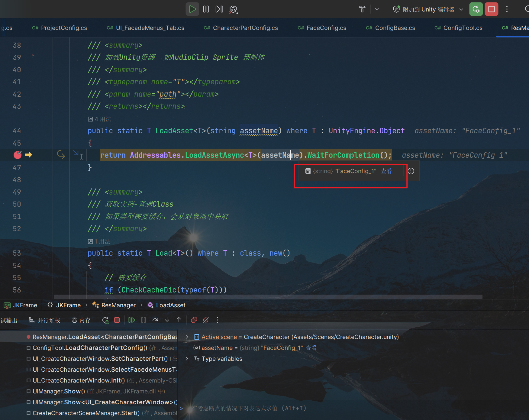The width and height of the screenshot is (529, 420).
Task: Open the View Breakpoints icon
Action: click(194, 320)
